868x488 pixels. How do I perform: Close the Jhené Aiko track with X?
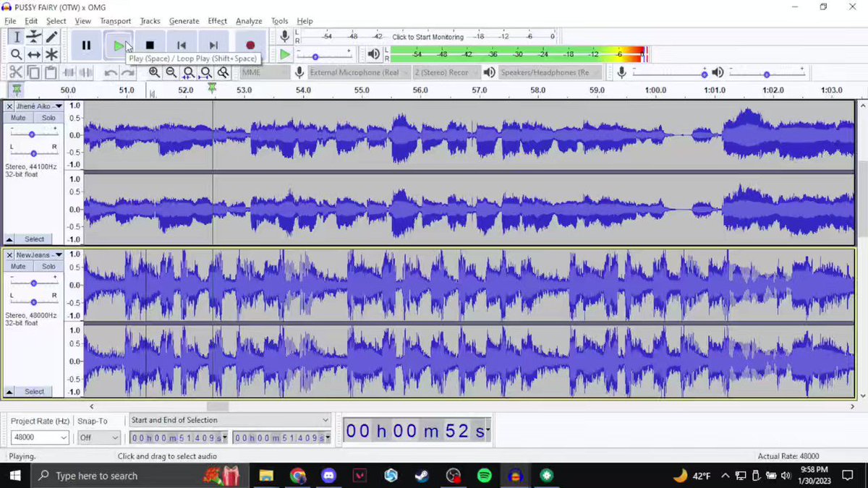pyautogui.click(x=9, y=106)
